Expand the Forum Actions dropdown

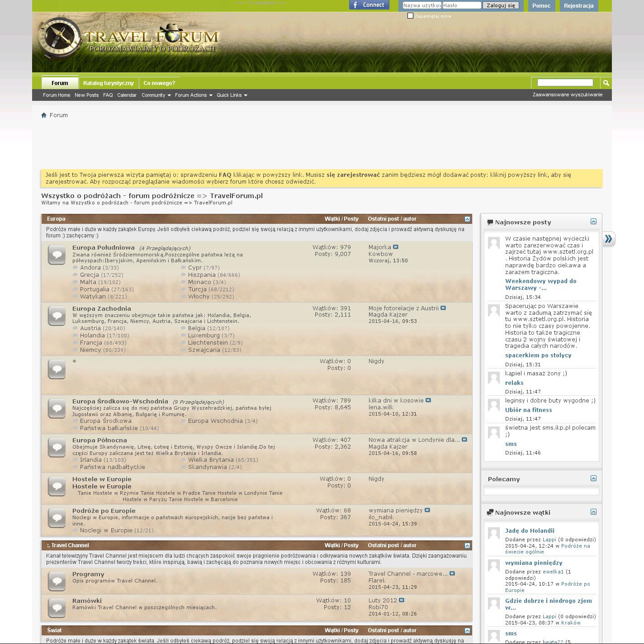[194, 95]
